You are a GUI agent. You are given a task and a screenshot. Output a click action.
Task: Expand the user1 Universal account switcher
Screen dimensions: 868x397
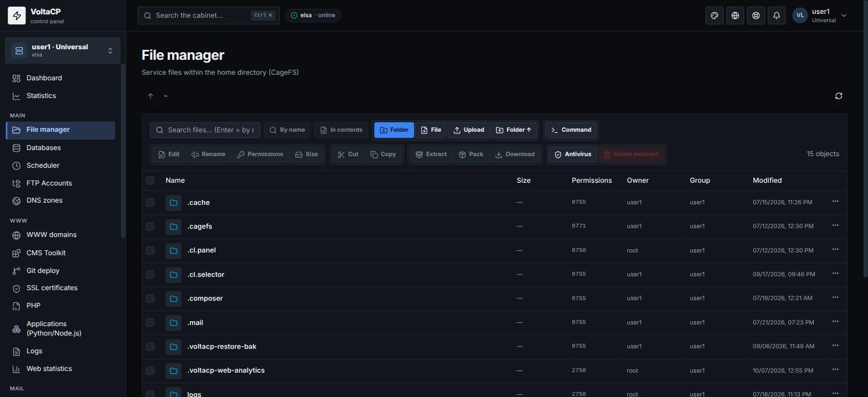[63, 50]
